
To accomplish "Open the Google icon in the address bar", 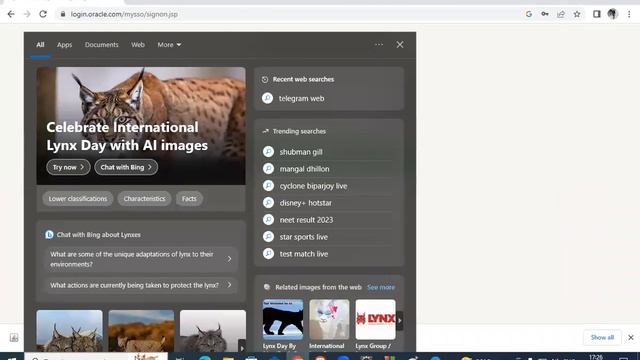I will (529, 14).
